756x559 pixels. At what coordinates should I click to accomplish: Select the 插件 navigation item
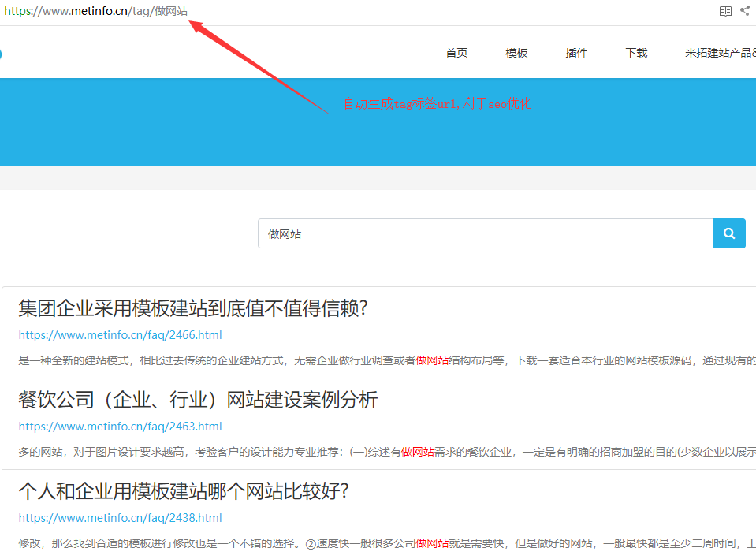point(576,53)
